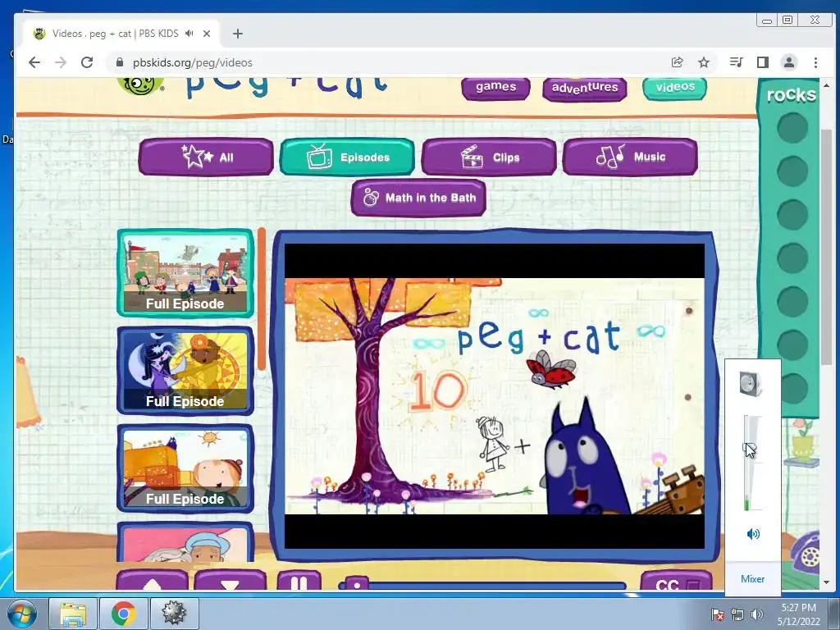This screenshot has height=630, width=840.
Task: Click the address bar URL
Action: 192,62
